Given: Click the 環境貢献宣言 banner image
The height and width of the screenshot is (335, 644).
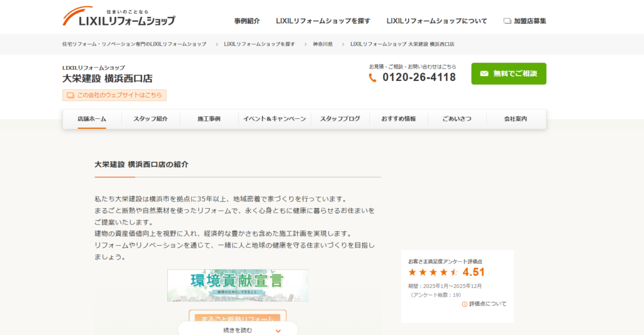Looking at the screenshot, I should tap(238, 285).
